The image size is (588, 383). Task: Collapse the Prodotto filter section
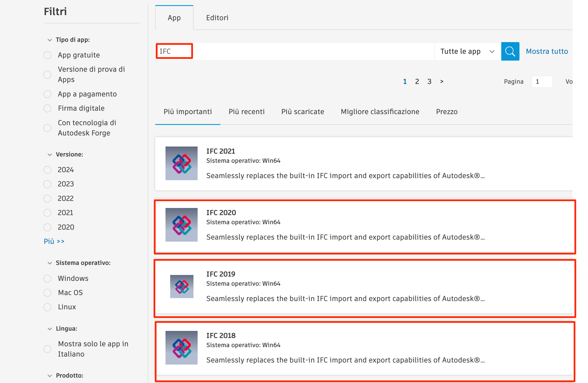click(50, 376)
